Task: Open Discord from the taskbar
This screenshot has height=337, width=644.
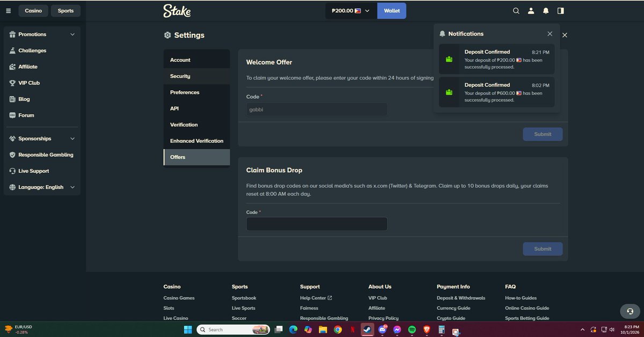Action: tap(383, 329)
